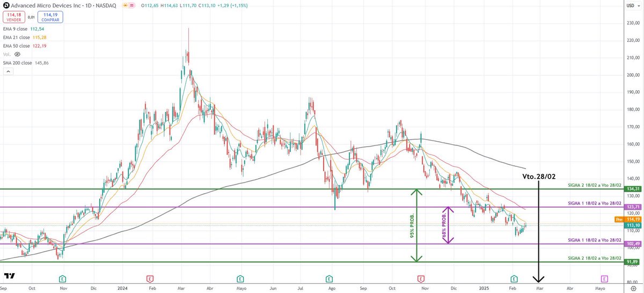
Task: Click the 113,10 last price label
Action: tap(633, 226)
